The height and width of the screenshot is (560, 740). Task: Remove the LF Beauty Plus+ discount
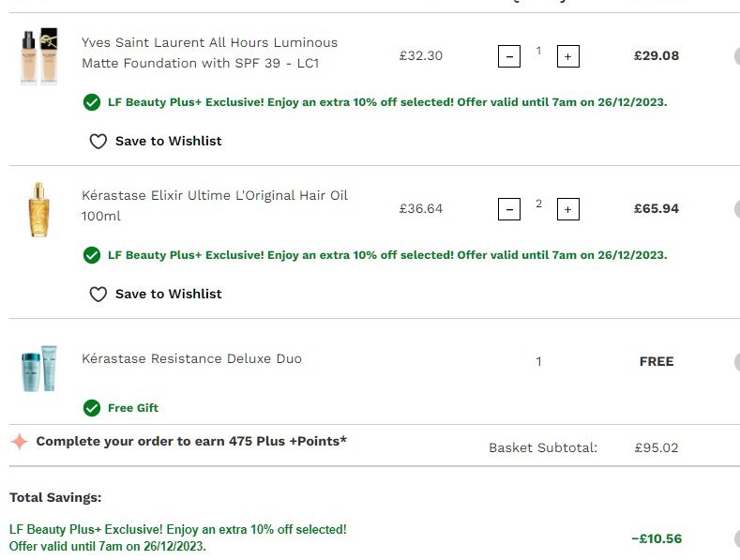(x=736, y=539)
